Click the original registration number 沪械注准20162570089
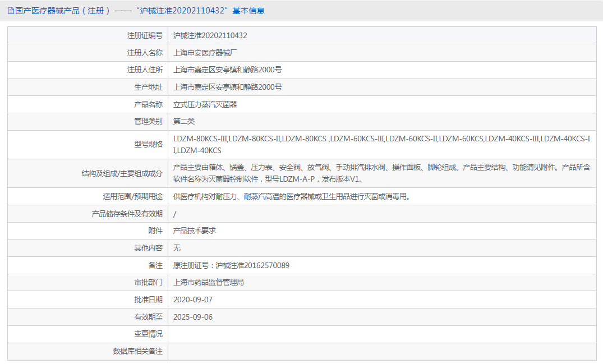603x364 pixels. coord(252,265)
